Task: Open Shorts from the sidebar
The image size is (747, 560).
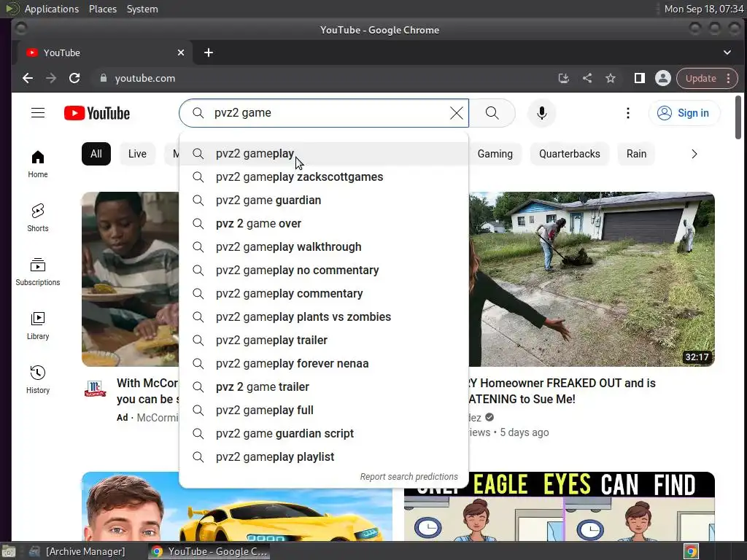Action: click(x=38, y=217)
